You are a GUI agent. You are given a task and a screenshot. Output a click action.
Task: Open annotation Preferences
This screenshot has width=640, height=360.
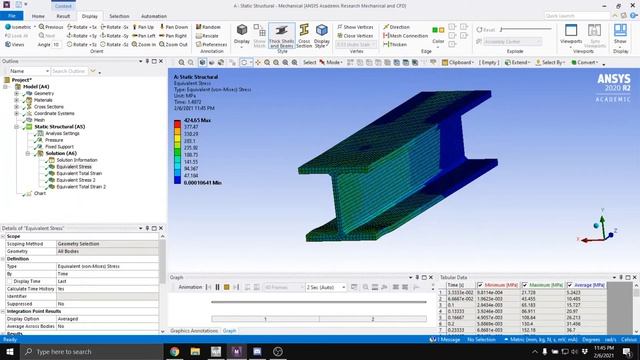coord(211,44)
